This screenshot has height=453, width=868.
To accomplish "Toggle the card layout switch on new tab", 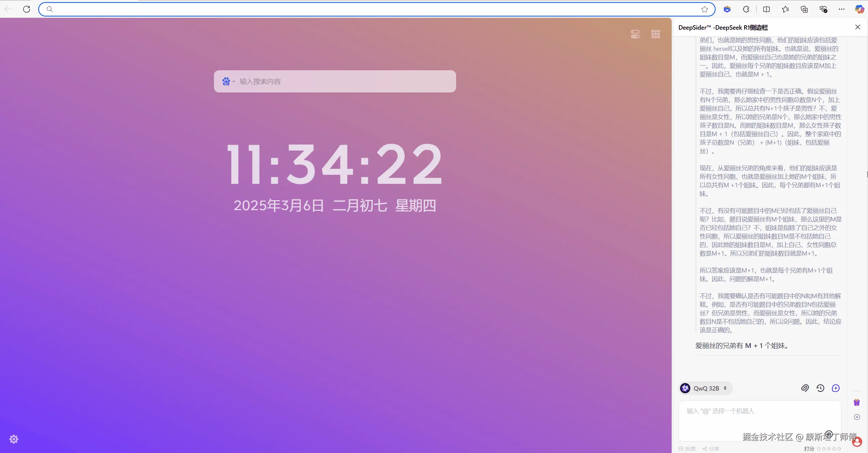I will pyautogui.click(x=635, y=34).
